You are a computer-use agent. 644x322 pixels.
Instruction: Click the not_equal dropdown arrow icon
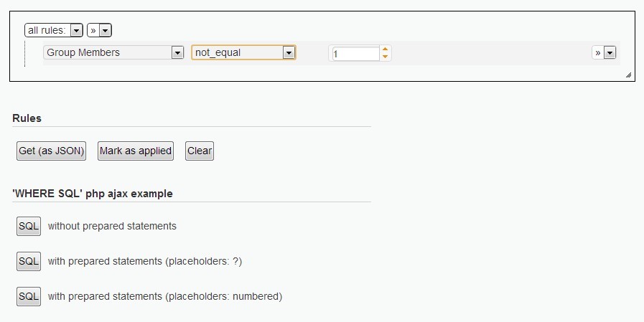289,53
